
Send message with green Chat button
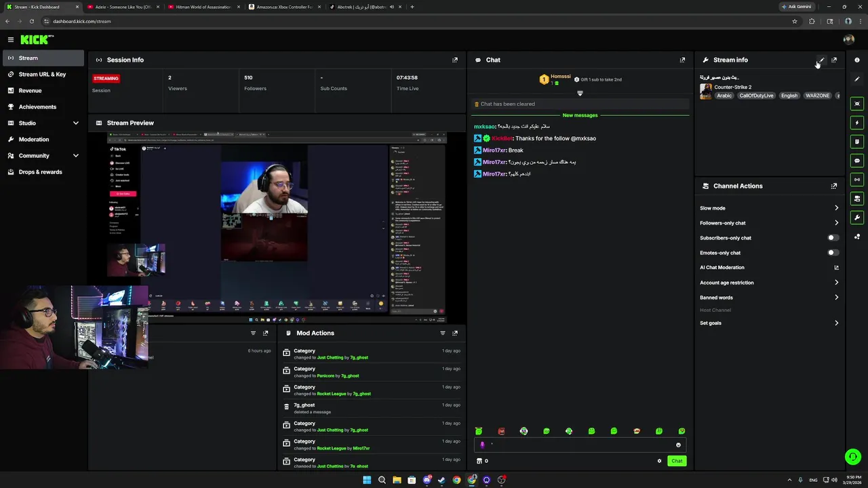coord(677,461)
